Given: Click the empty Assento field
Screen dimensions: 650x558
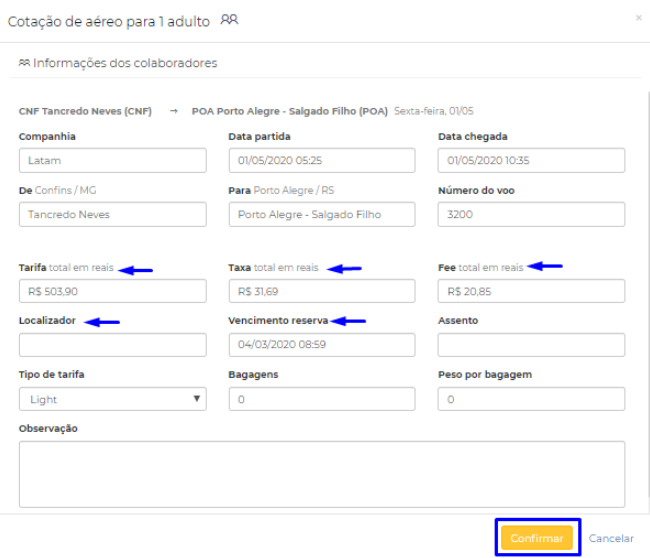Looking at the screenshot, I should (531, 345).
